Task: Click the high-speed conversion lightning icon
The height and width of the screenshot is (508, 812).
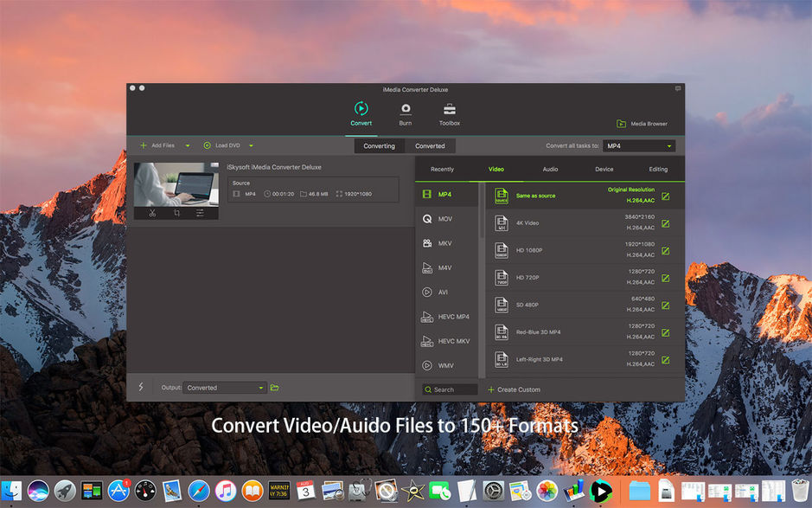Action: 141,388
